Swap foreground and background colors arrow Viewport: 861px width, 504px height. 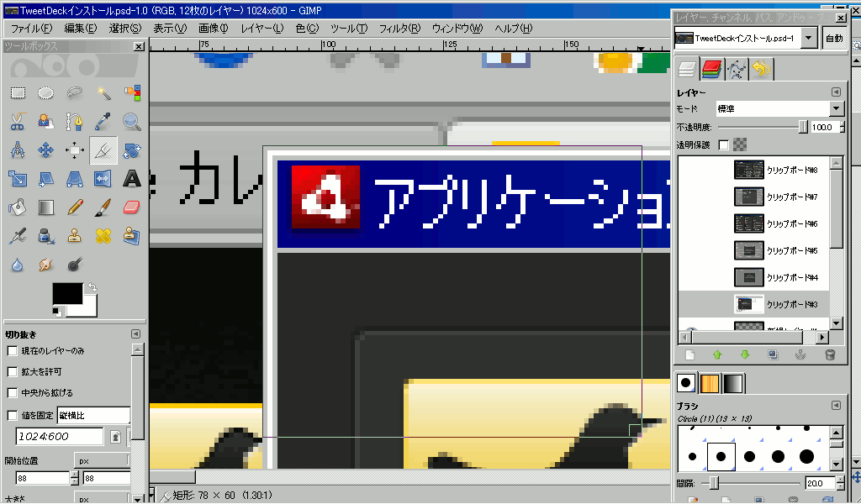click(x=92, y=287)
